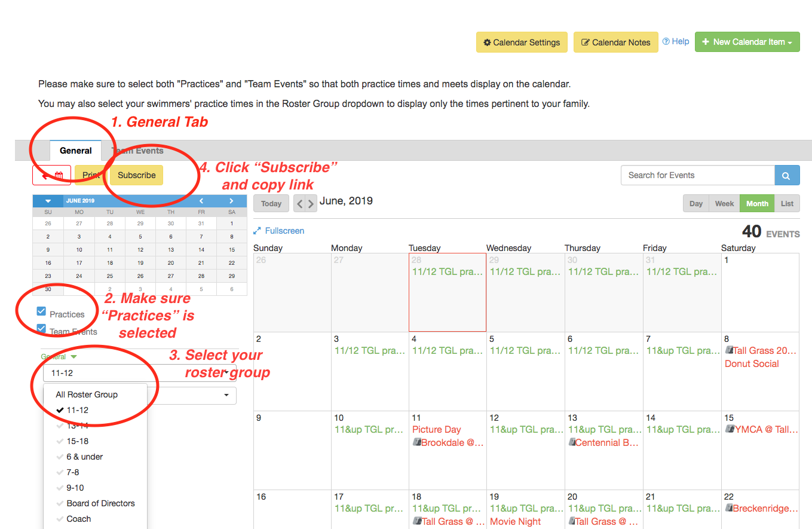Open Help via question mark icon
This screenshot has height=529, width=812.
tap(666, 42)
